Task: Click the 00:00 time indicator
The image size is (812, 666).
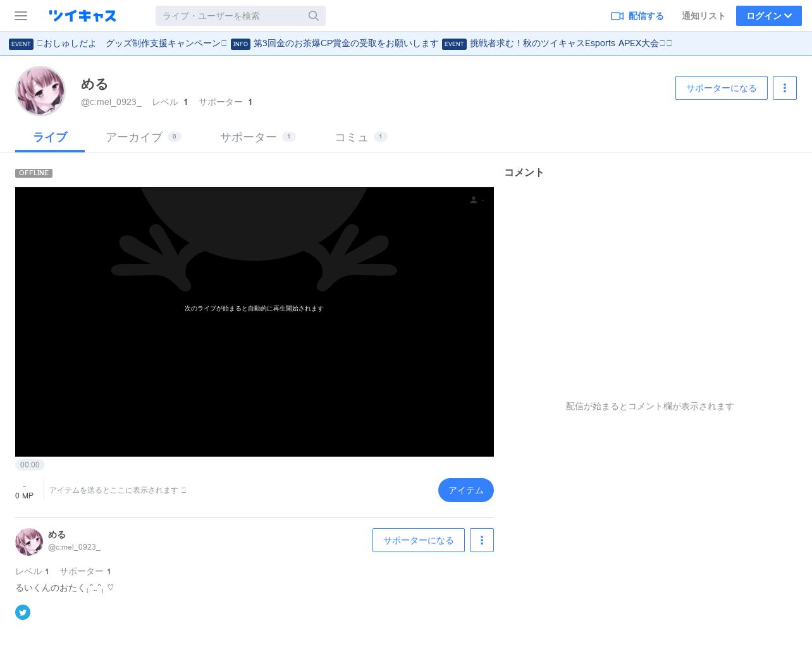Action: tap(30, 465)
